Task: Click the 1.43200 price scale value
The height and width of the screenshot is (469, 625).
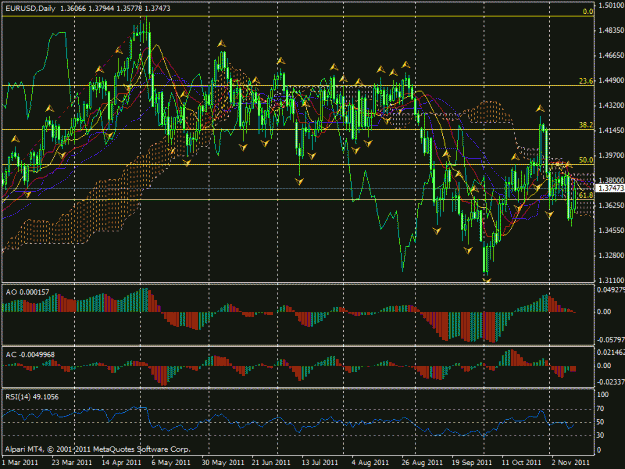Action: click(611, 105)
